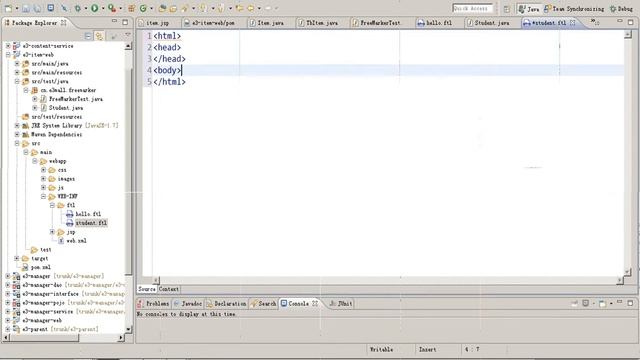
Task: Open the Package Explorer View Menu triangle
Action: coord(128,36)
